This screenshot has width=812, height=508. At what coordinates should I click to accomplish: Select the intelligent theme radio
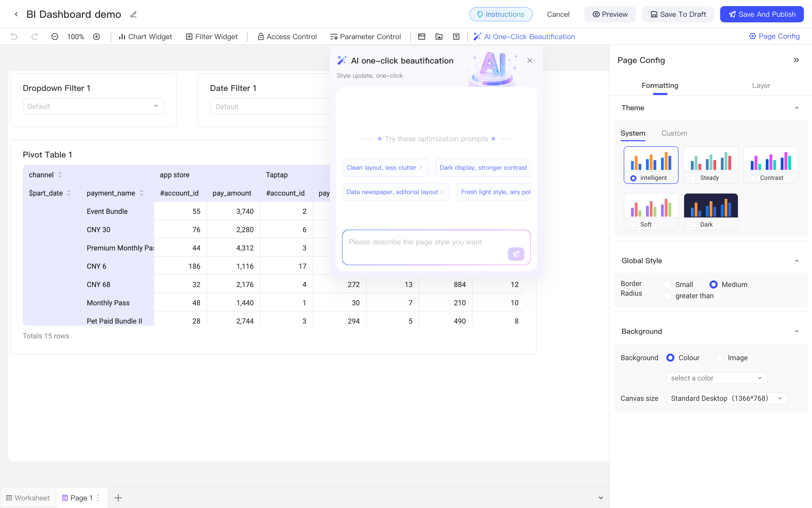[x=633, y=178]
